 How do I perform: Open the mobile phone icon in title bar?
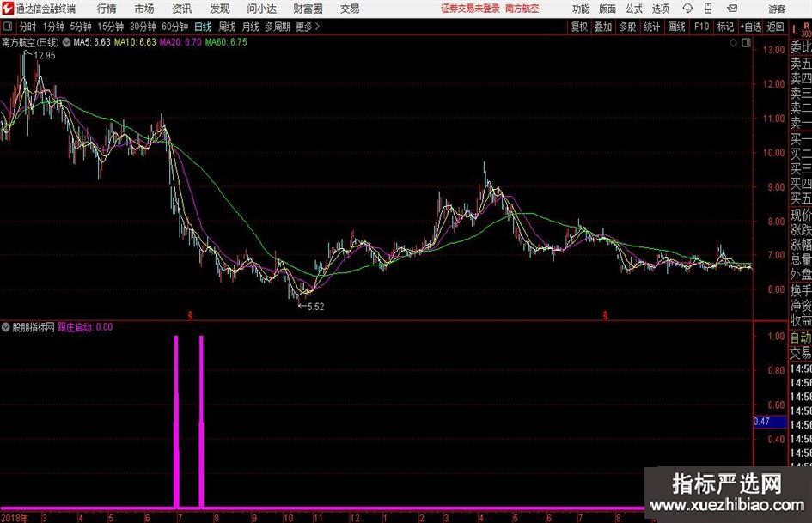(708, 9)
